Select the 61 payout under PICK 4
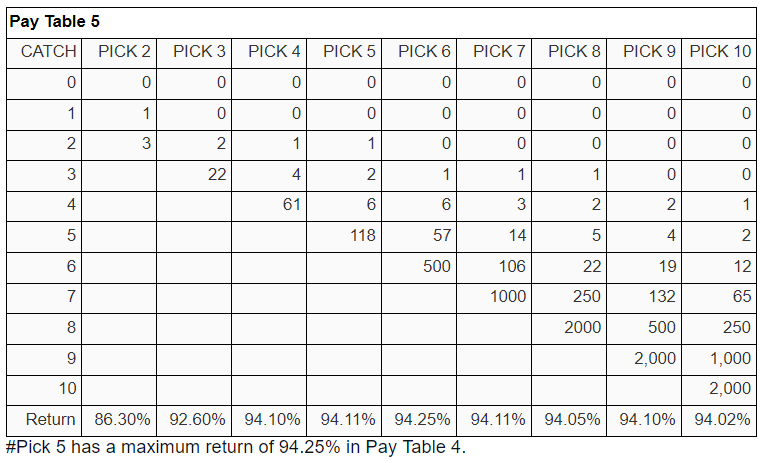The height and width of the screenshot is (463, 766). (292, 204)
